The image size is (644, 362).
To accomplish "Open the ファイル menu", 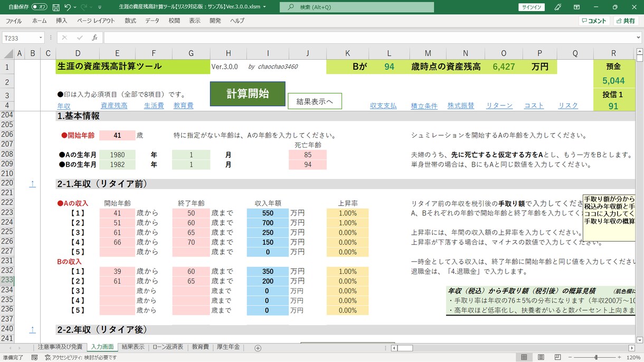I will coord(14,21).
